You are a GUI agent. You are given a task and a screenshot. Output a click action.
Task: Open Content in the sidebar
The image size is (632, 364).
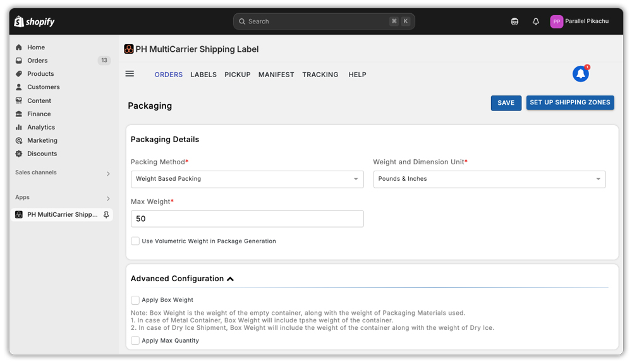(x=39, y=100)
